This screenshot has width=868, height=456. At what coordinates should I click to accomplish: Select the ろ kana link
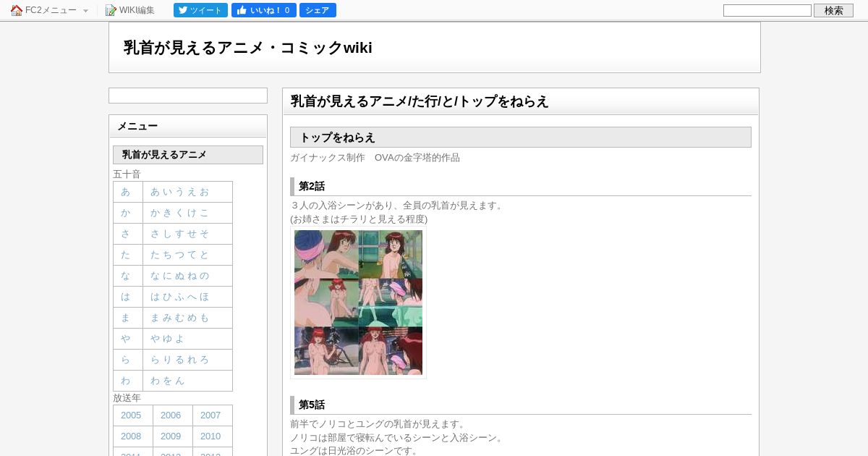point(204,360)
